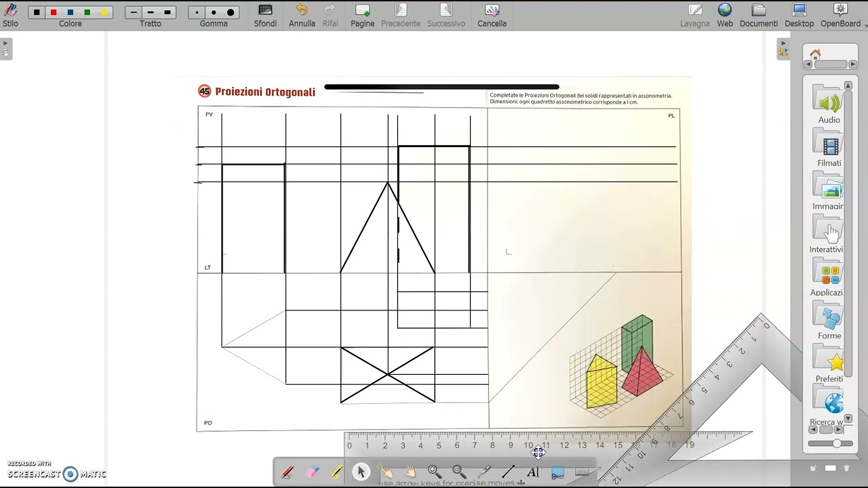Screen dimensions: 868x488
Task: Collapse the right library panel
Action: click(783, 49)
